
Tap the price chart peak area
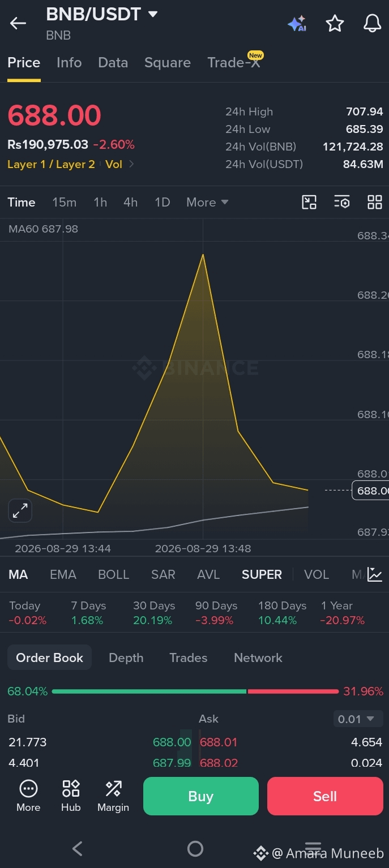tap(203, 256)
